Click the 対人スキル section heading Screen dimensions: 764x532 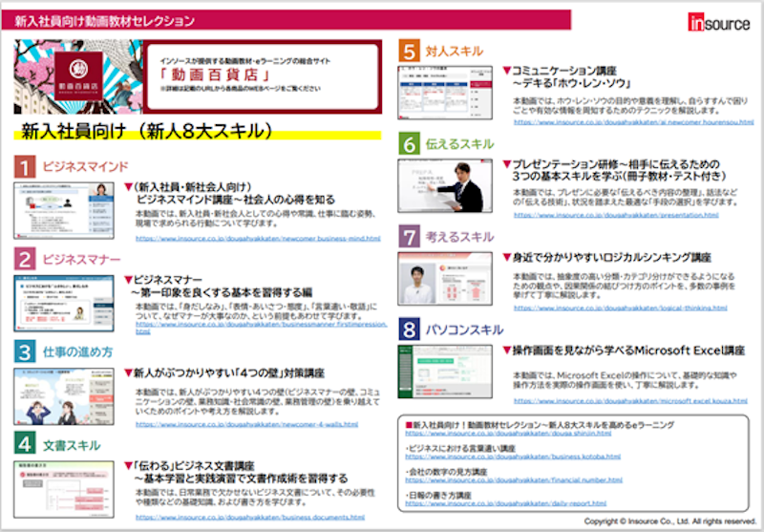click(x=455, y=52)
